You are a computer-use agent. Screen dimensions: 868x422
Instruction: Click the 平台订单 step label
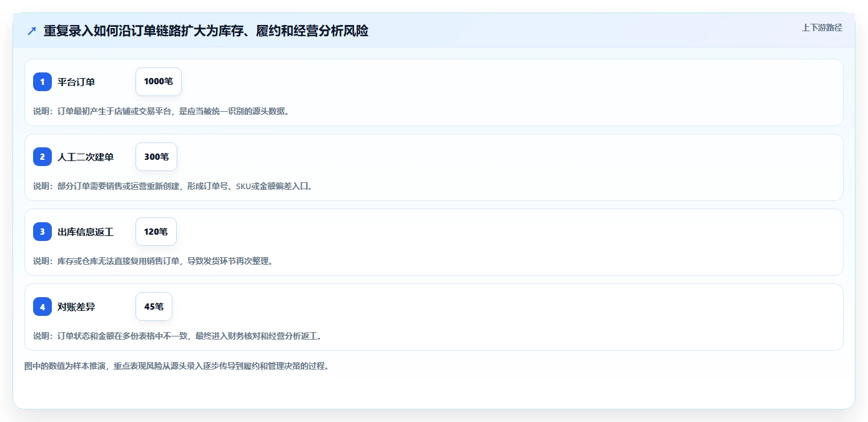point(76,82)
